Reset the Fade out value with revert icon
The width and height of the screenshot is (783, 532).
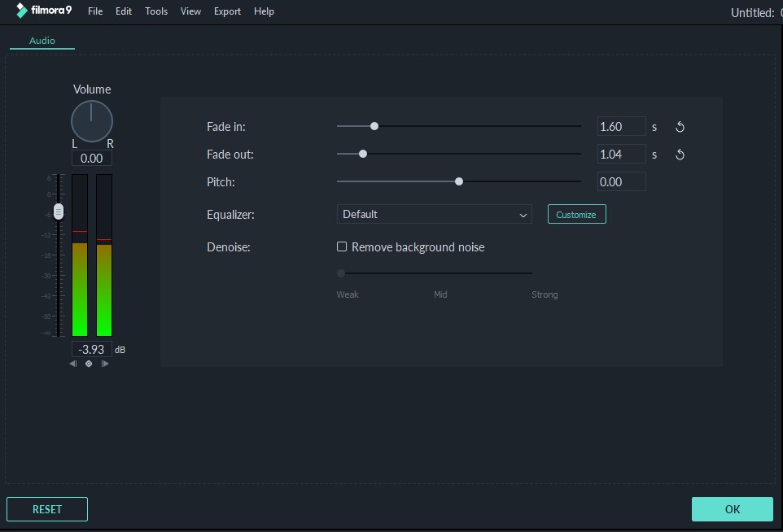coord(680,154)
